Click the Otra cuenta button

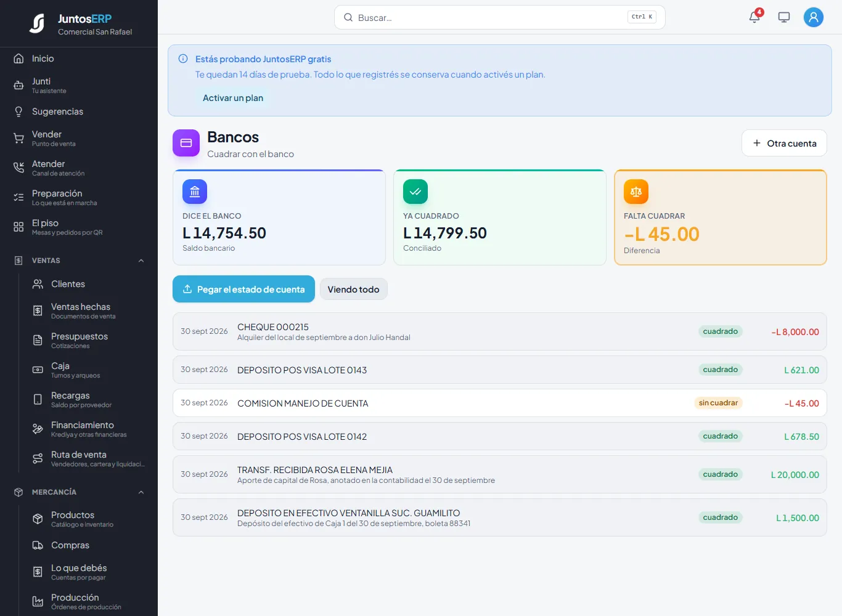[784, 143]
